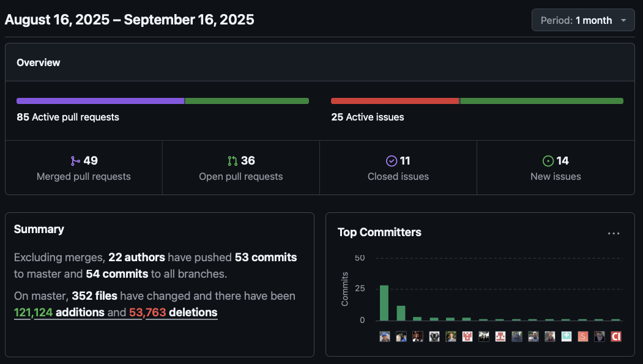Screen dimensions: 643x364
Task: Open the Period: 1 month dropdown
Action: pos(583,20)
